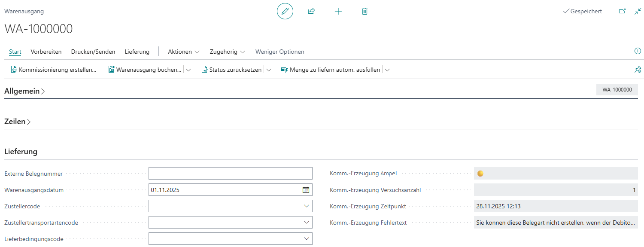Switch to the Vorbereiten tab

[x=46, y=52]
